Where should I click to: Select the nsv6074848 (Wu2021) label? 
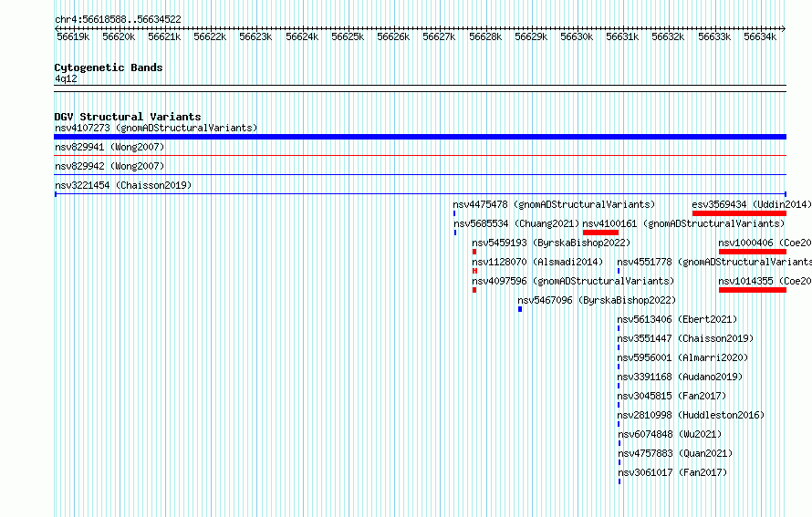(670, 434)
